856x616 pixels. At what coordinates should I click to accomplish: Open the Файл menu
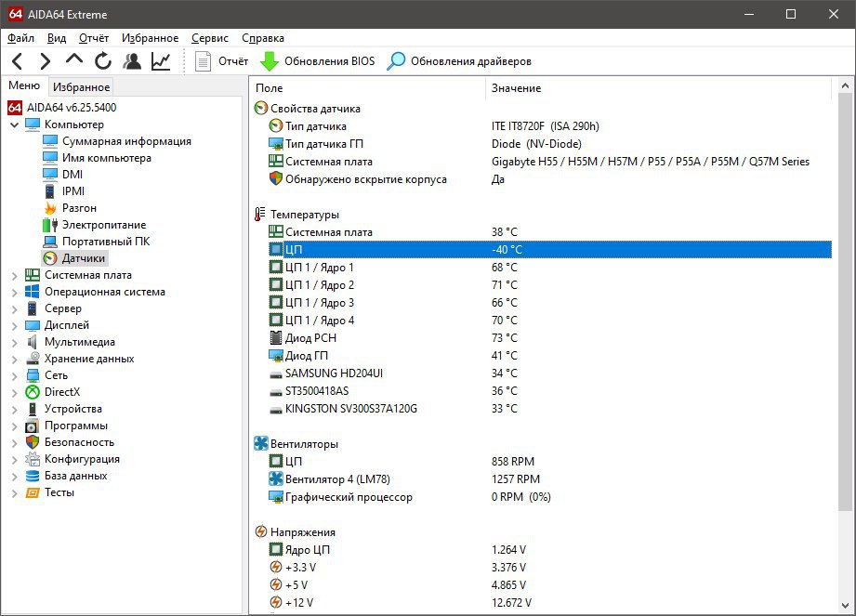pyautogui.click(x=20, y=38)
